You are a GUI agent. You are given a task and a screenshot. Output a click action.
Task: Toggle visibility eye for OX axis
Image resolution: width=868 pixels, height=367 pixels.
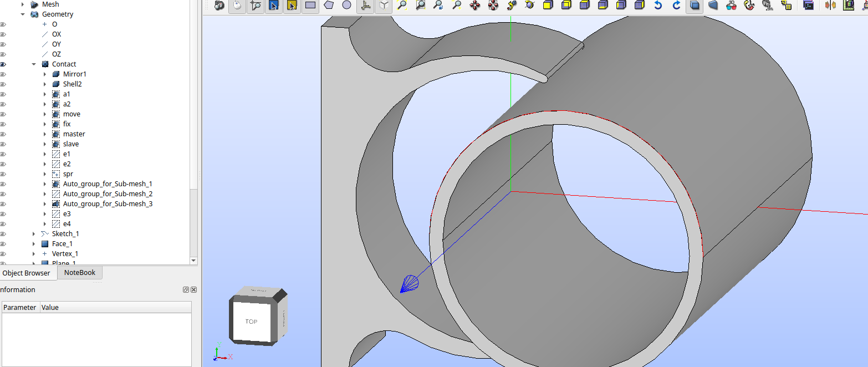coord(3,34)
